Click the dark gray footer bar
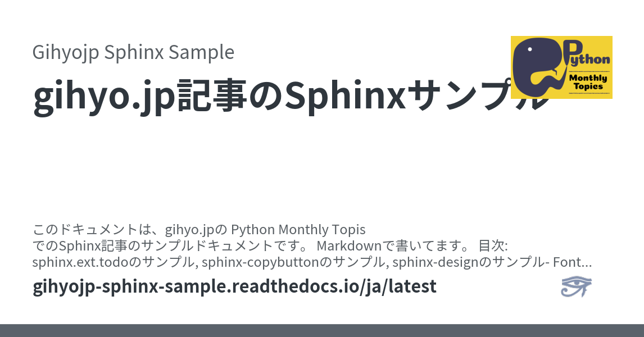 [322, 330]
